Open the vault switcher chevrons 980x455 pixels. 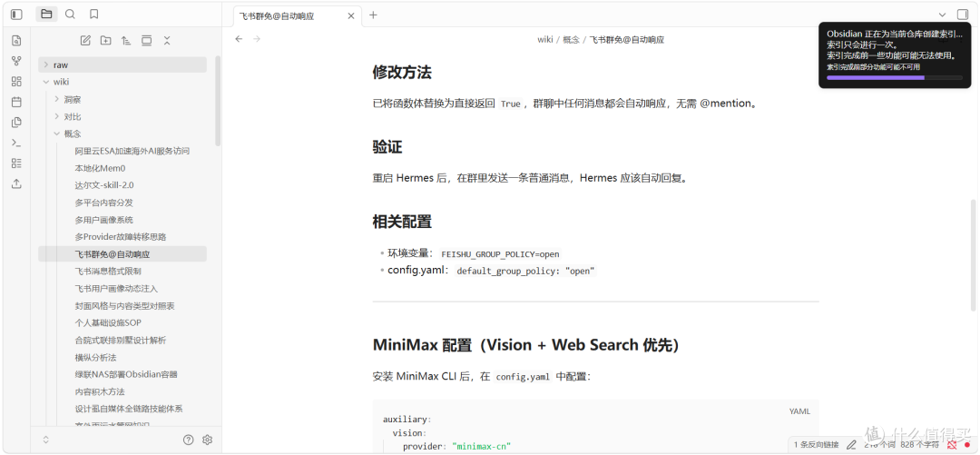click(45, 440)
